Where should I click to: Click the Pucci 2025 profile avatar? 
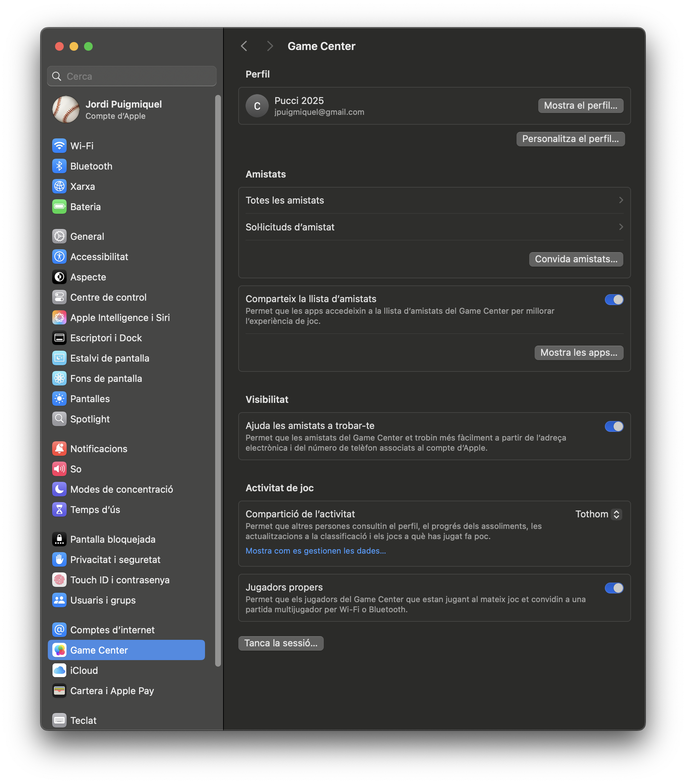[x=257, y=106]
